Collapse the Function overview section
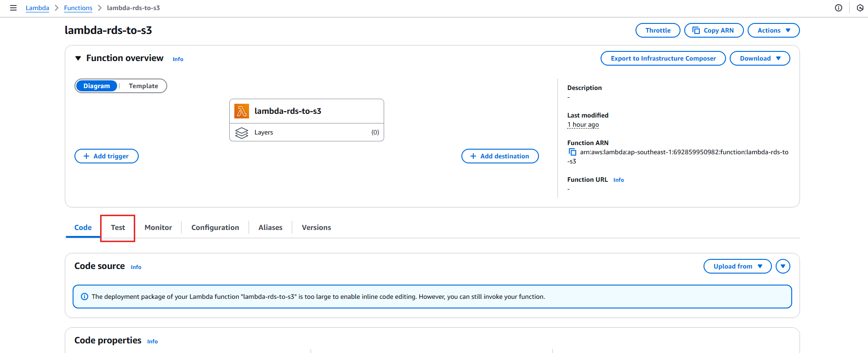The height and width of the screenshot is (353, 868). tap(78, 58)
